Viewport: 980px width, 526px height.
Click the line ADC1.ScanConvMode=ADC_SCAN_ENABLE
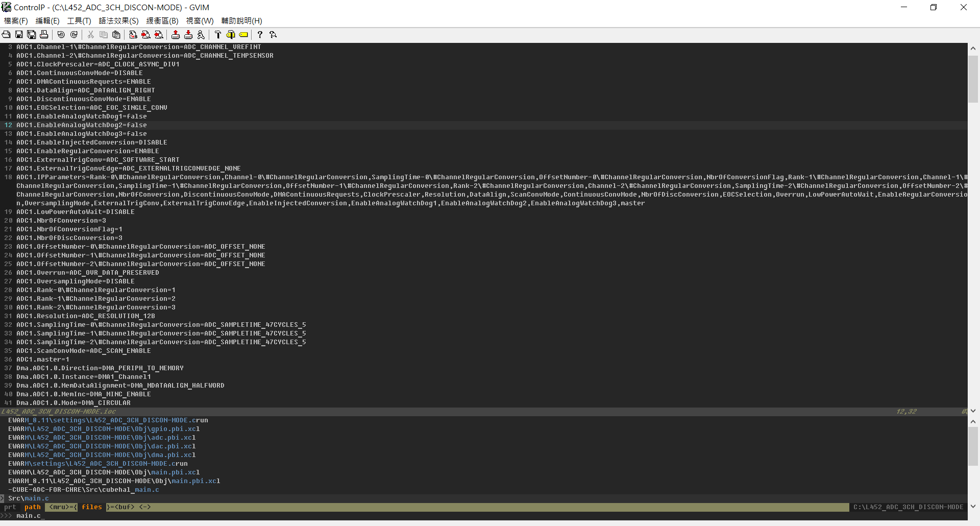(x=84, y=351)
